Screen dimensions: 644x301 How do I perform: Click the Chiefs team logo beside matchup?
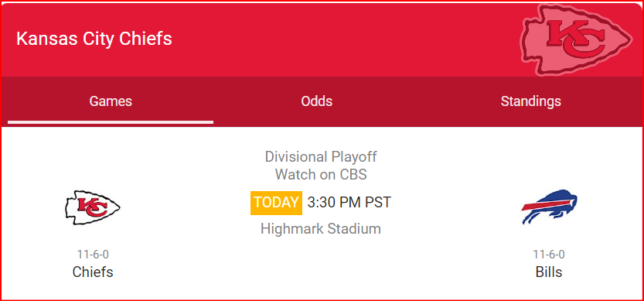click(x=93, y=207)
